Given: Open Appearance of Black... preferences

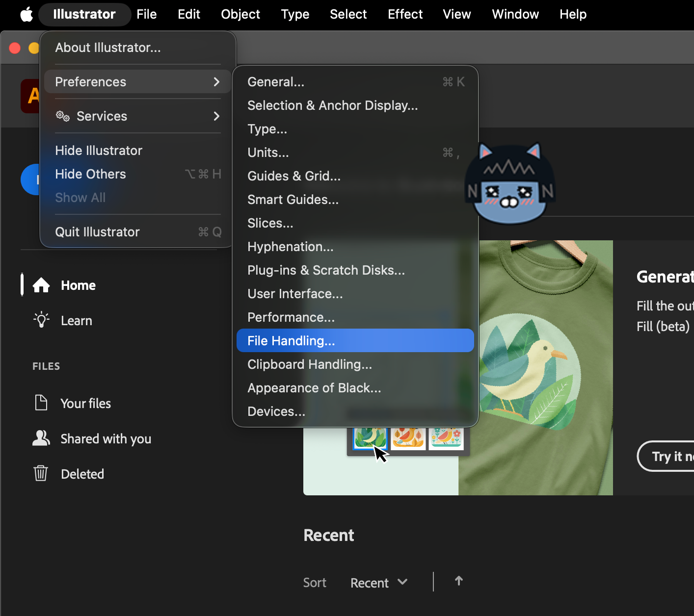Looking at the screenshot, I should pos(355,388).
